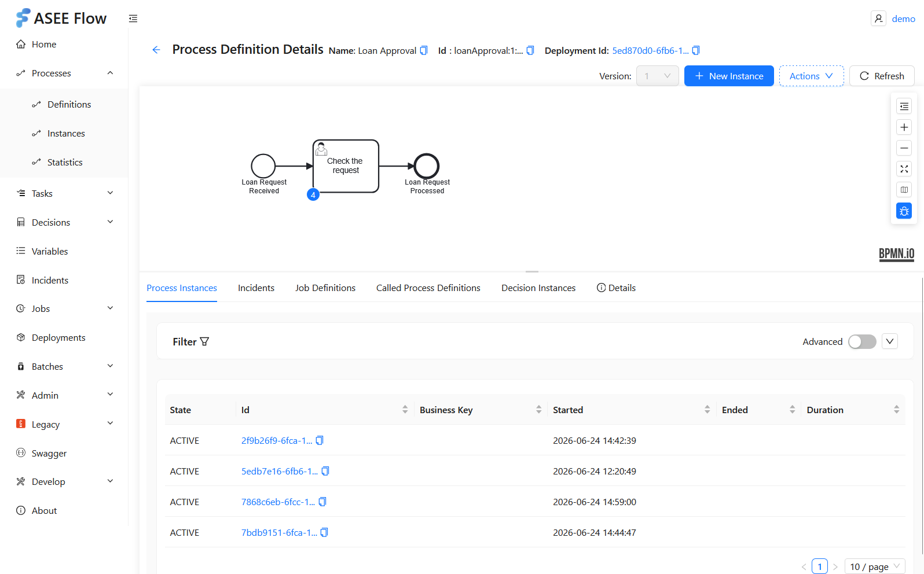Expand the filter panel chevron
Image resolution: width=924 pixels, height=574 pixels.
point(890,341)
